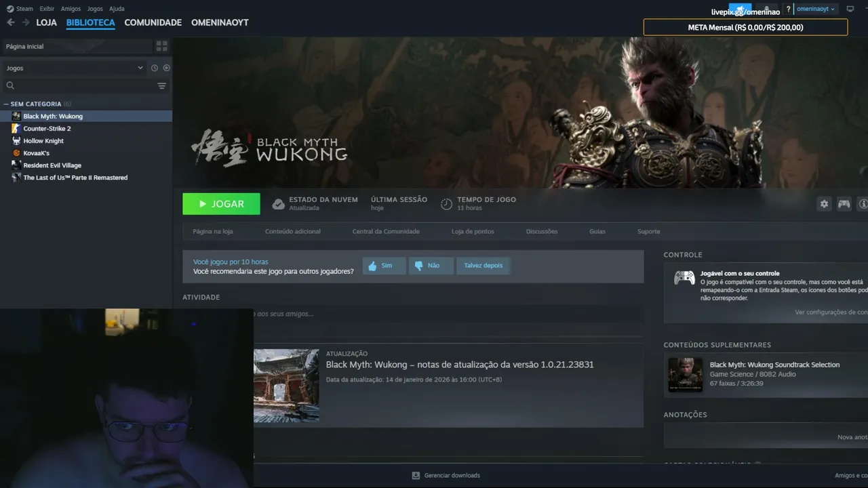The image size is (868, 488).
Task: Click the Counter-Strike 2 game icon
Action: coord(16,128)
